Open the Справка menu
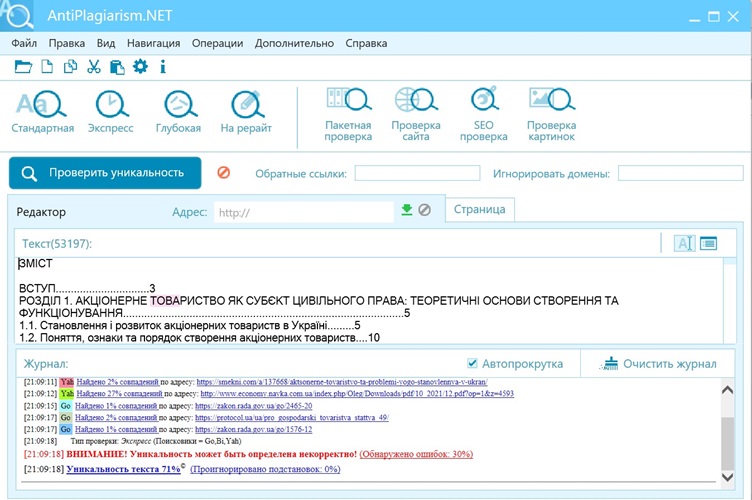The image size is (752, 500). (366, 43)
